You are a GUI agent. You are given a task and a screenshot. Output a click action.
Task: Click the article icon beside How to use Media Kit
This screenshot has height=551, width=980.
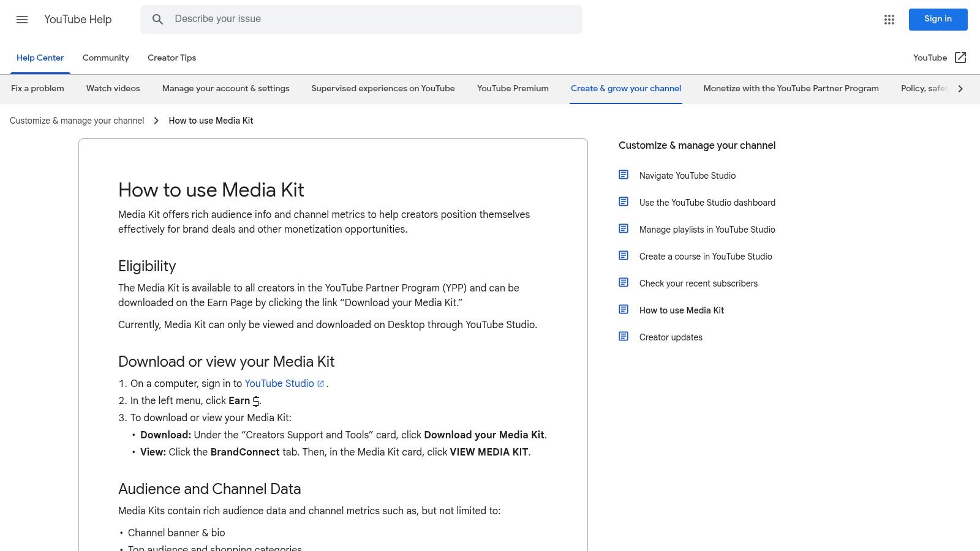coord(624,309)
